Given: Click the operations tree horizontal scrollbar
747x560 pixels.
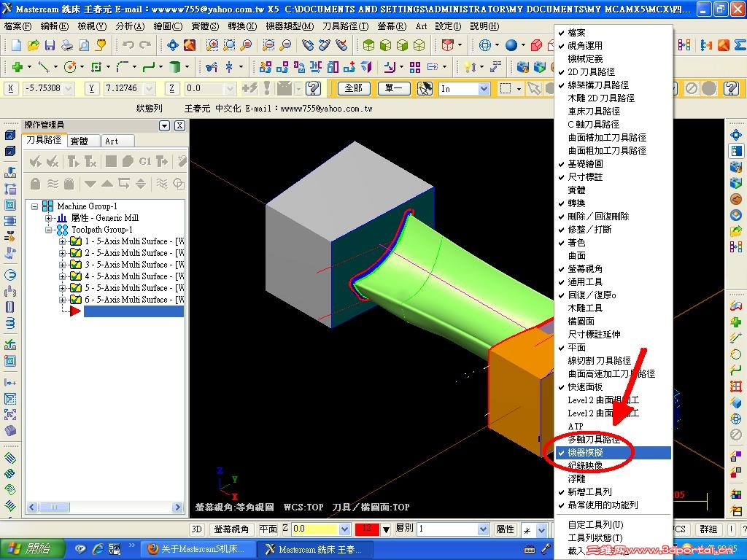Looking at the screenshot, I should tap(105, 507).
